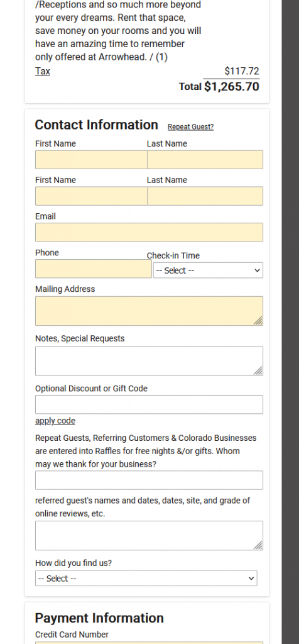299x644 pixels.
Task: Click the referred guest's names and dates textarea
Action: click(149, 536)
